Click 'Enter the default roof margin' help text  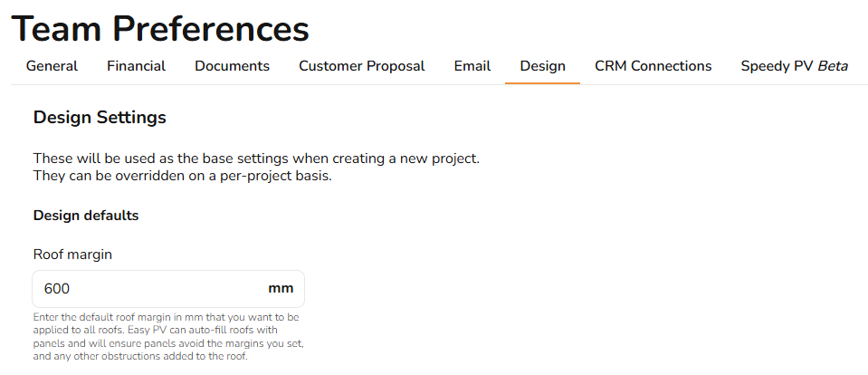166,318
